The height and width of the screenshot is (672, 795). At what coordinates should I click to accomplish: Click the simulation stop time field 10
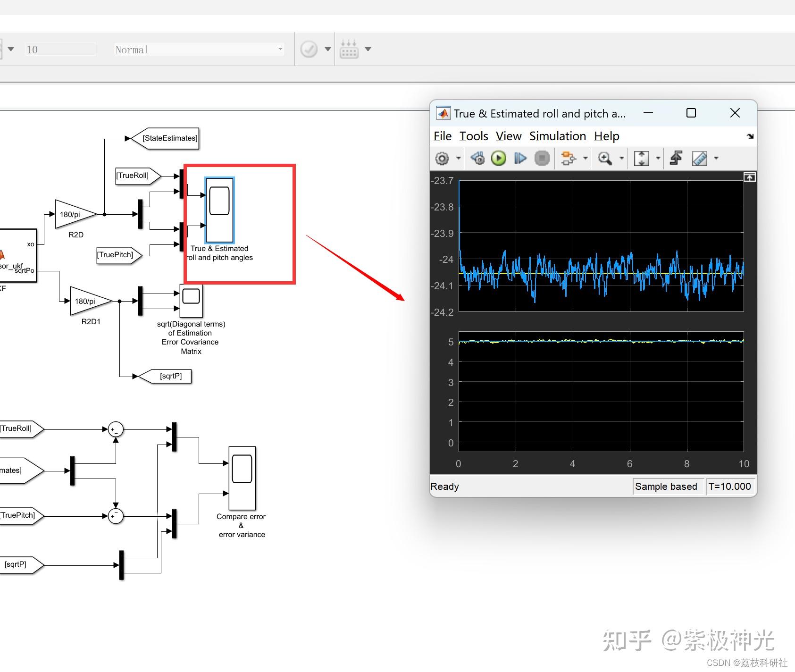60,50
